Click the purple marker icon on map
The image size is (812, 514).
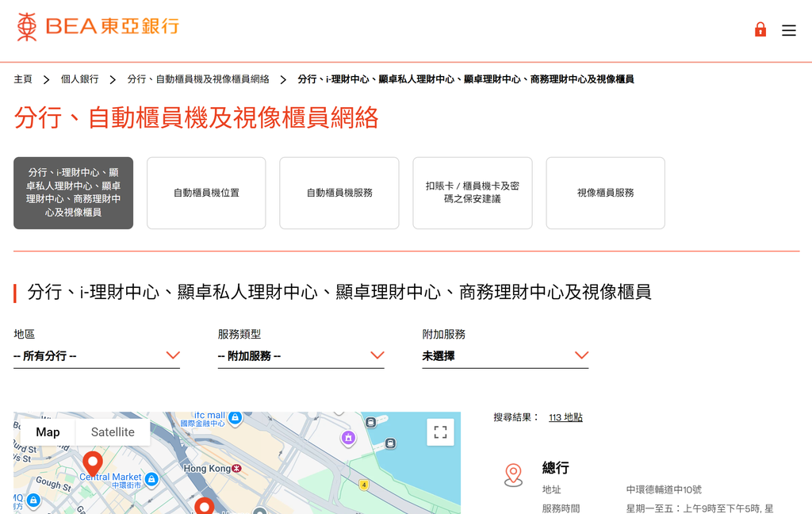tap(349, 438)
